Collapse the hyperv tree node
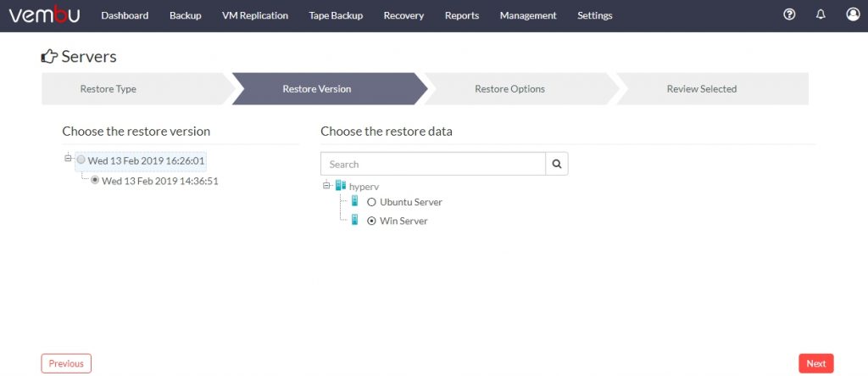 (326, 185)
